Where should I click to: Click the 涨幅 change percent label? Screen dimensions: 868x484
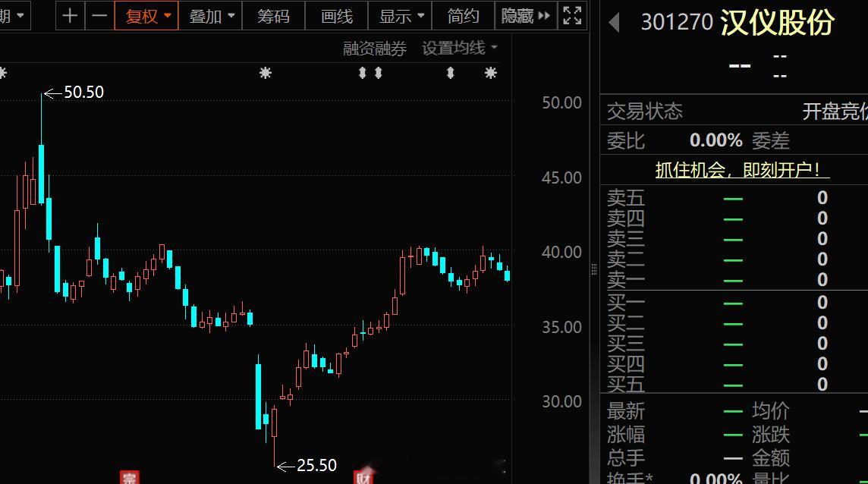tap(625, 435)
